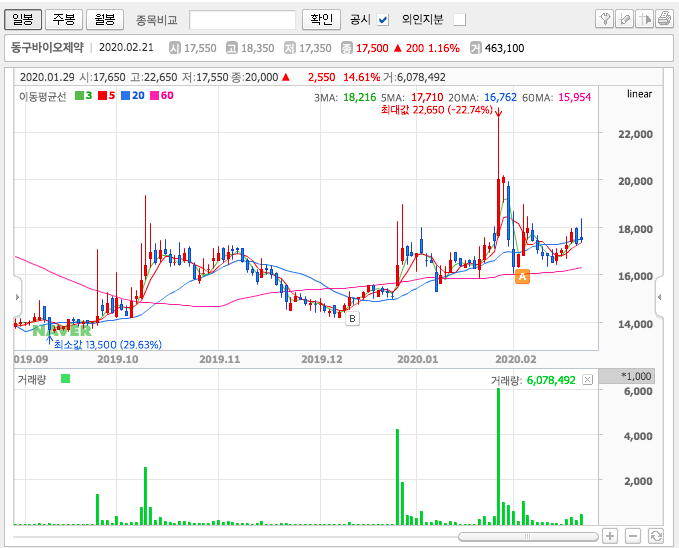The height and width of the screenshot is (548, 679).
Task: Uncheck the 공시 disclosure checkbox
Action: coord(383,20)
